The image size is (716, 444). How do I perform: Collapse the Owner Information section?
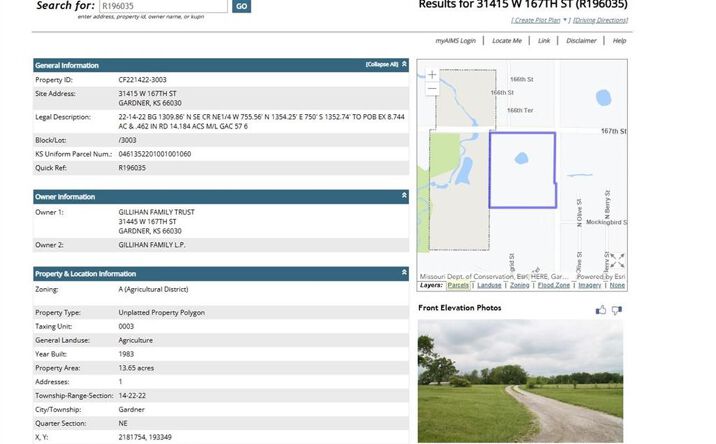click(x=404, y=196)
